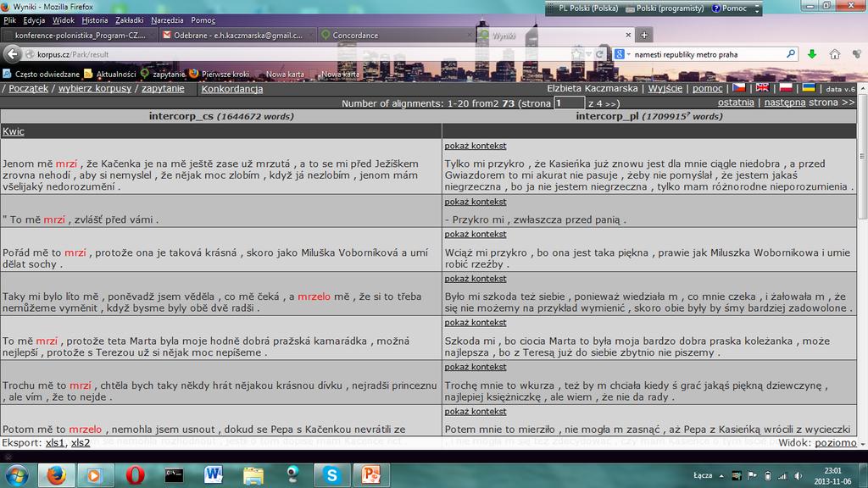Screen dimensions: 868x488
Task: Open Opera browser from taskbar
Action: click(135, 474)
